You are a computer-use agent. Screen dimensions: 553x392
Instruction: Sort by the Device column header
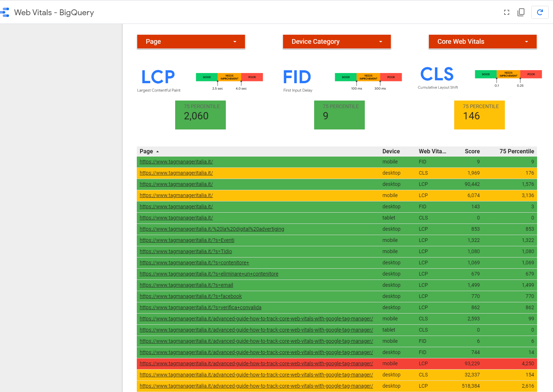(x=391, y=151)
